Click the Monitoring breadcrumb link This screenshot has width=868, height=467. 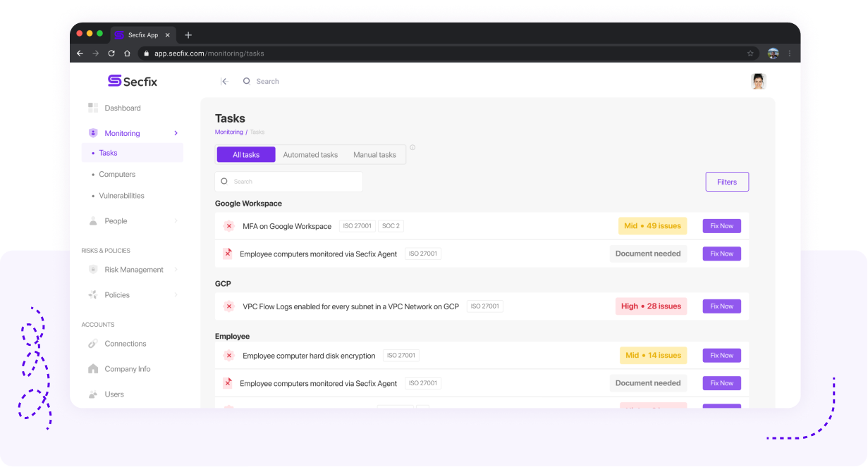(229, 132)
